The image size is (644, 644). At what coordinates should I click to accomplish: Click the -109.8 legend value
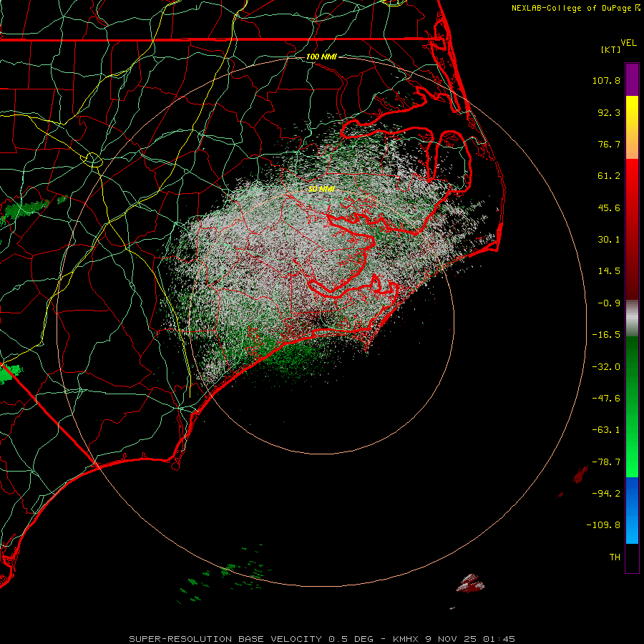pos(603,525)
